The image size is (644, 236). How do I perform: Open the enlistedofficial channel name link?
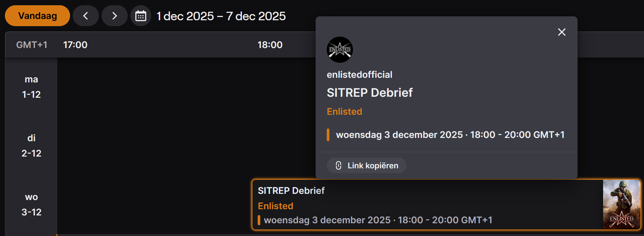coord(359,75)
